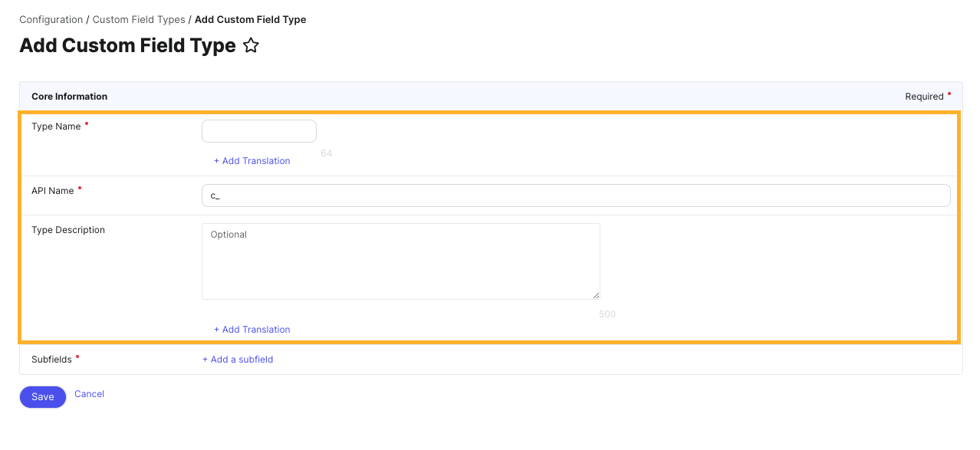Save the new custom field type
Image resolution: width=980 pixels, height=450 pixels.
[x=42, y=396]
